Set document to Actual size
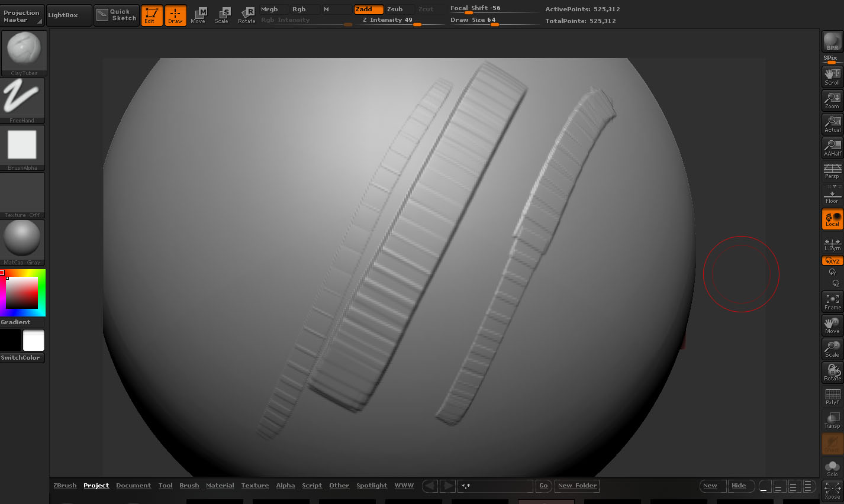 832,124
